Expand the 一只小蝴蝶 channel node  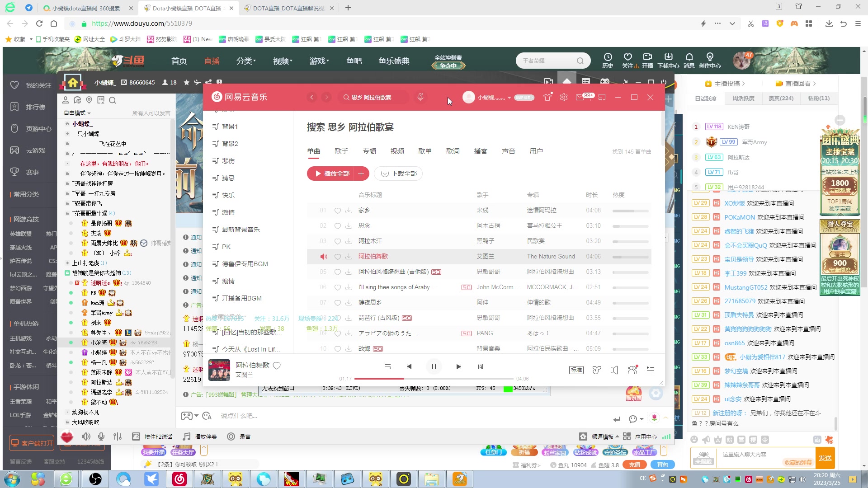pyautogui.click(x=67, y=134)
